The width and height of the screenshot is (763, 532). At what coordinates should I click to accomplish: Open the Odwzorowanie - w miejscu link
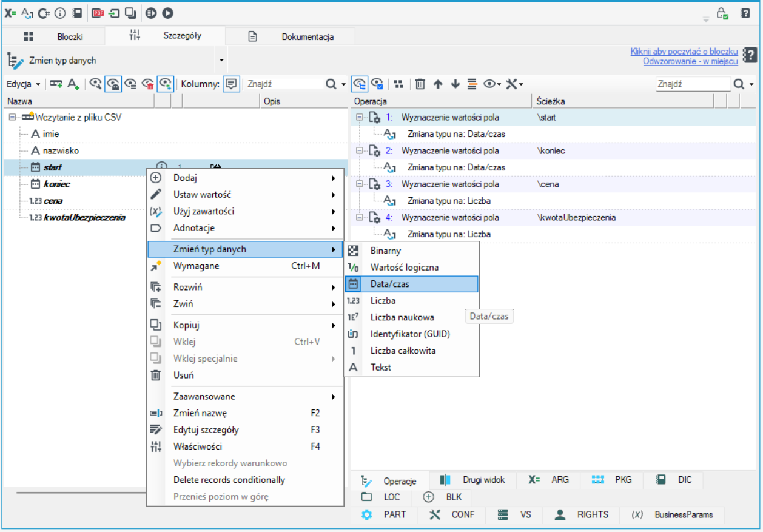point(691,61)
